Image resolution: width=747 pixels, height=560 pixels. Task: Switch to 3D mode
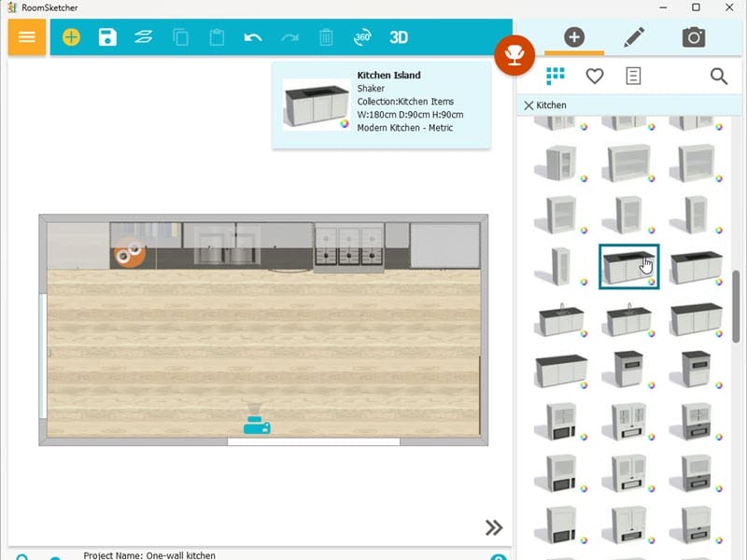(399, 37)
